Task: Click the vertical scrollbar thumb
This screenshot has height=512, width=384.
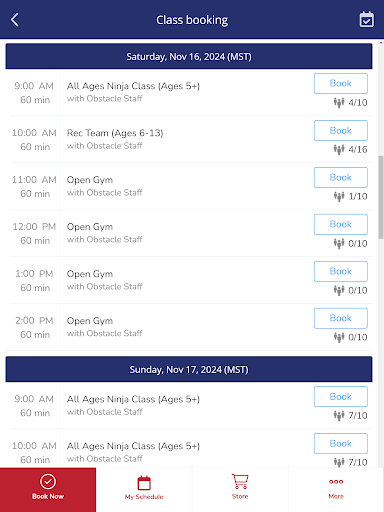Action: click(x=381, y=197)
